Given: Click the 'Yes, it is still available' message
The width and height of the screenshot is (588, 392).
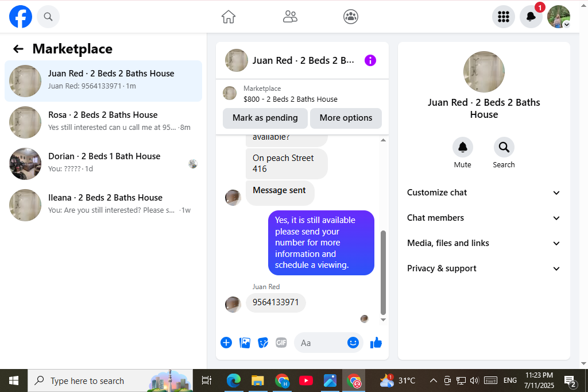Looking at the screenshot, I should [321, 243].
